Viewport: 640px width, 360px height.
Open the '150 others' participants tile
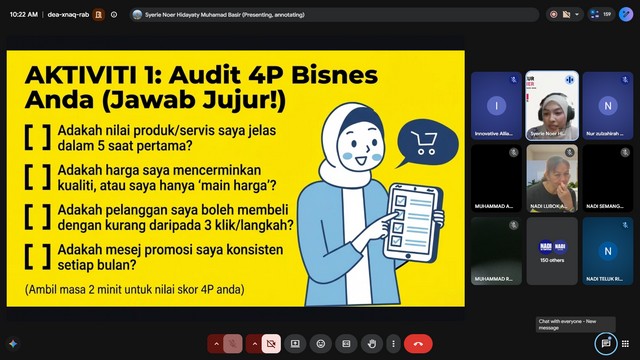tap(552, 251)
